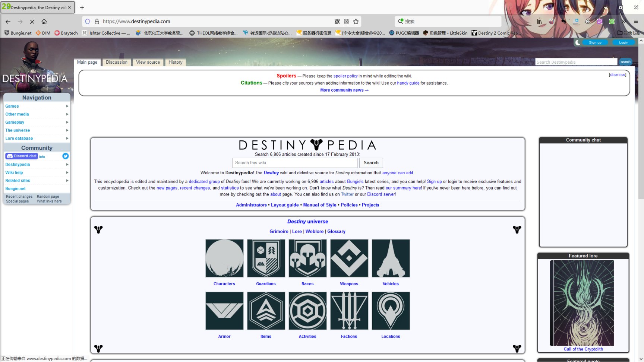Click Recent changes in sidebar

(x=19, y=197)
